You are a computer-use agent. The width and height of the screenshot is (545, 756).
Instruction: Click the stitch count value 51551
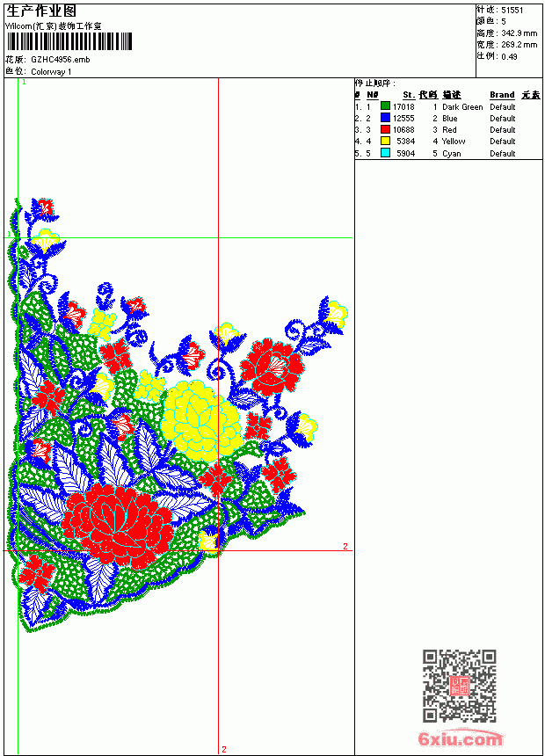point(512,11)
